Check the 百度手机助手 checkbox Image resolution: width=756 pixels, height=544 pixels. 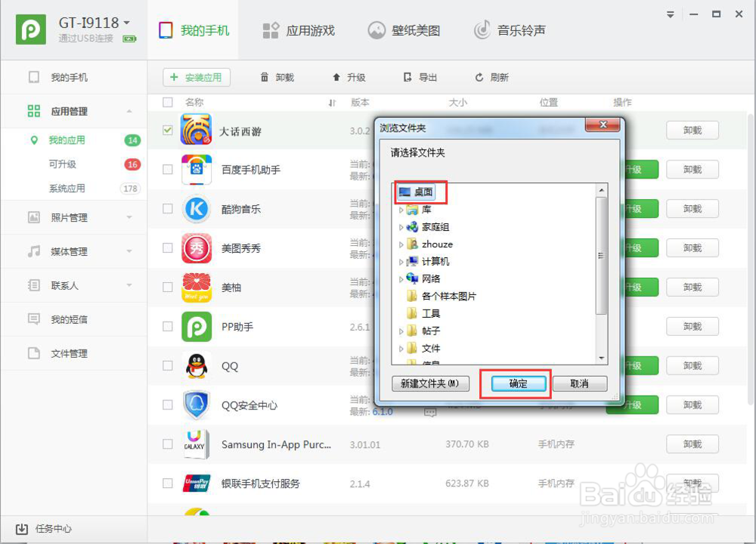pos(167,169)
